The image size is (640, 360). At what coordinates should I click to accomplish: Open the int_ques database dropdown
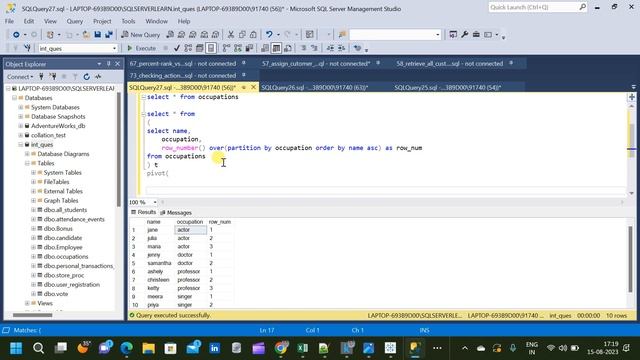pos(114,49)
